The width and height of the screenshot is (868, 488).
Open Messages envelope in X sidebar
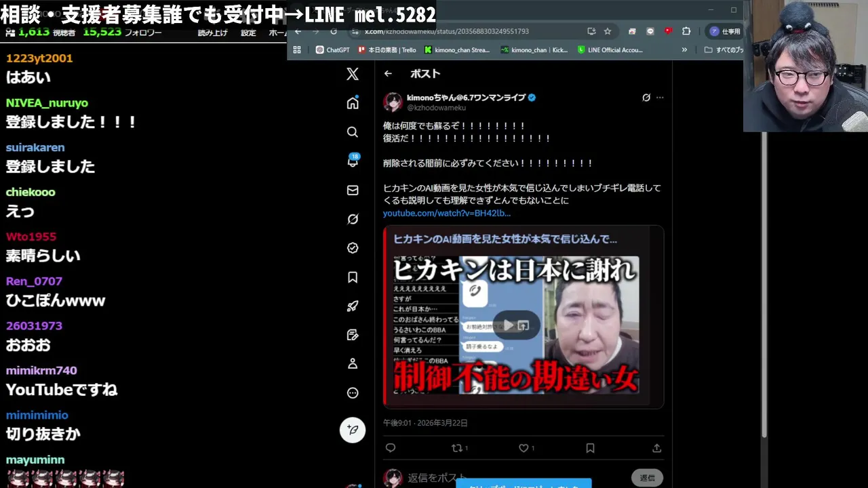point(353,190)
